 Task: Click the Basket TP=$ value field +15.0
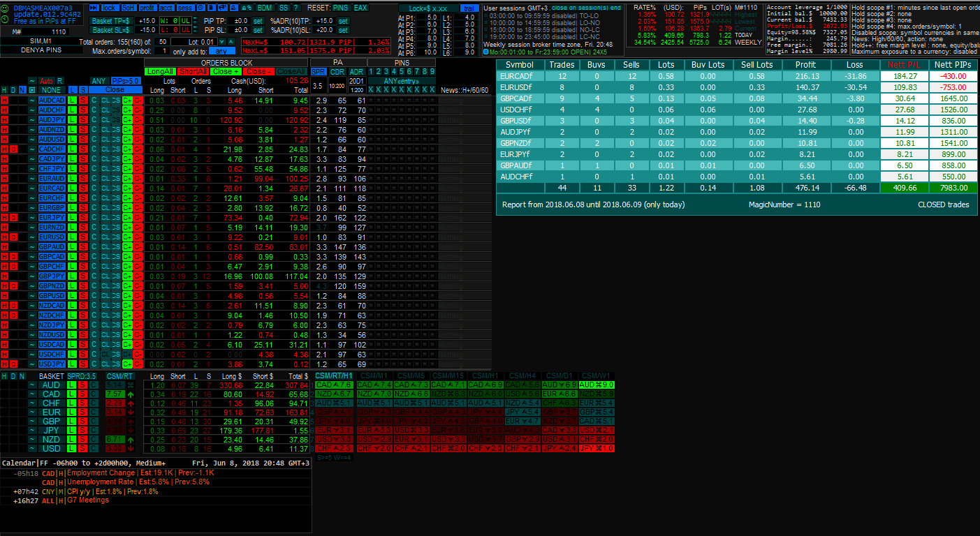147,21
